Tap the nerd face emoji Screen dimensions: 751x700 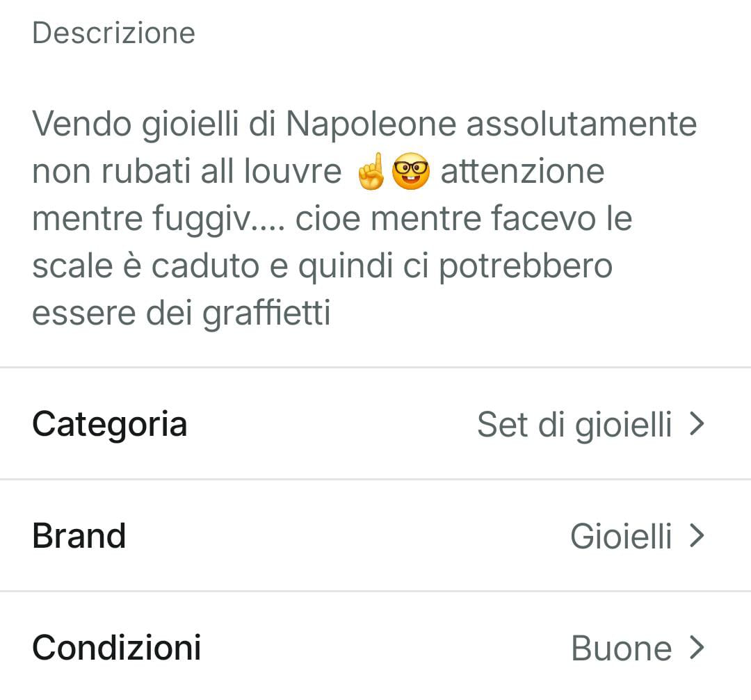411,173
